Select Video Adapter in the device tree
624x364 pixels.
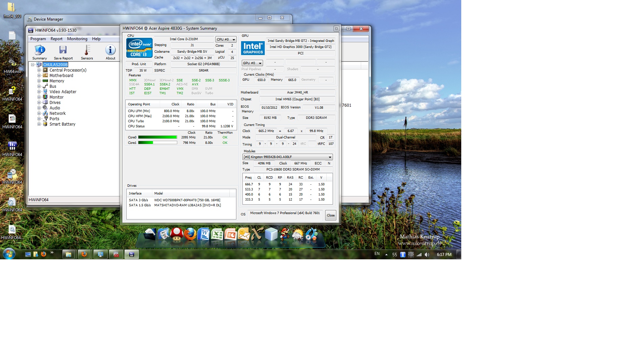[63, 92]
